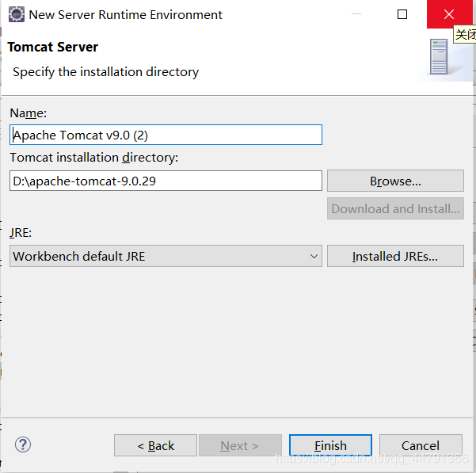Click into the Name text field
476x473 pixels.
pyautogui.click(x=166, y=135)
